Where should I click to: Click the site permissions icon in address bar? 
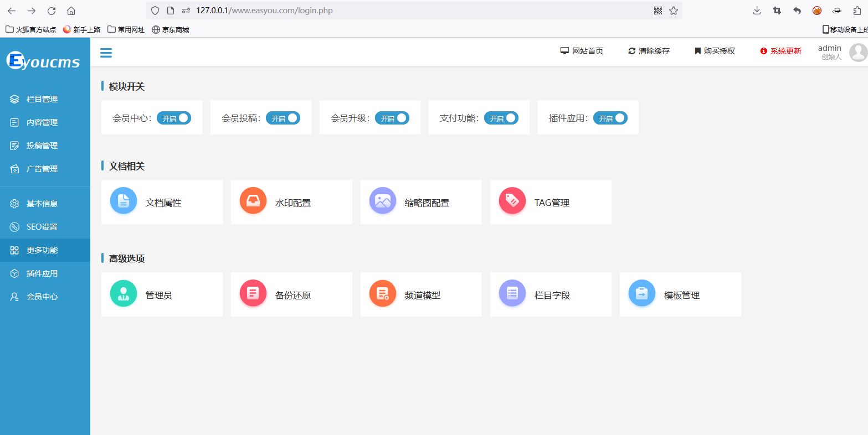click(x=186, y=11)
